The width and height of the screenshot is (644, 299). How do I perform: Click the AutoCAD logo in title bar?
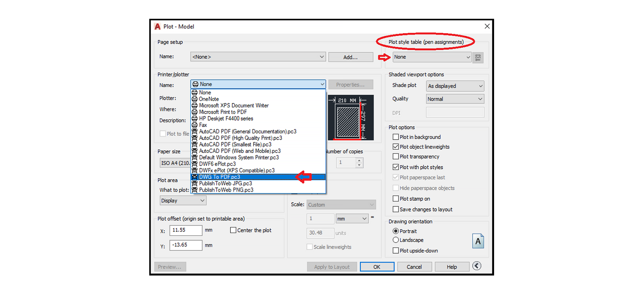coord(157,27)
